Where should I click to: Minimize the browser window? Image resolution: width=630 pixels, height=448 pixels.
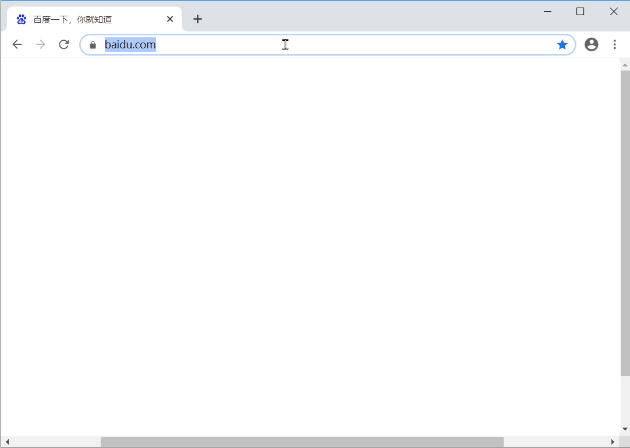[547, 11]
